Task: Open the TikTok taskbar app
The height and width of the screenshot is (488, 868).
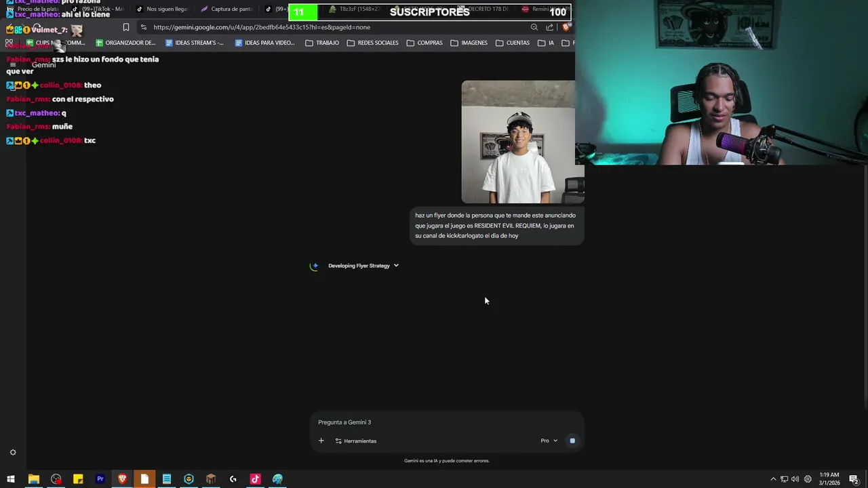Action: coord(255,479)
